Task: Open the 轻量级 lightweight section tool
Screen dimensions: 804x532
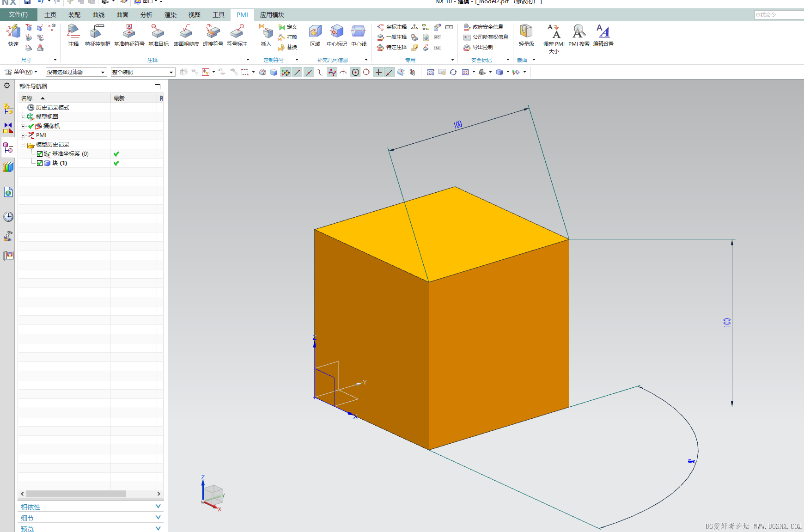Action: (526, 36)
